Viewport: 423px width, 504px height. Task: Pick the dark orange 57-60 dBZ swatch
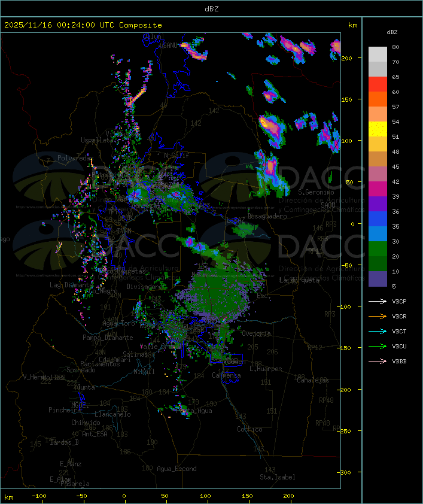378,99
